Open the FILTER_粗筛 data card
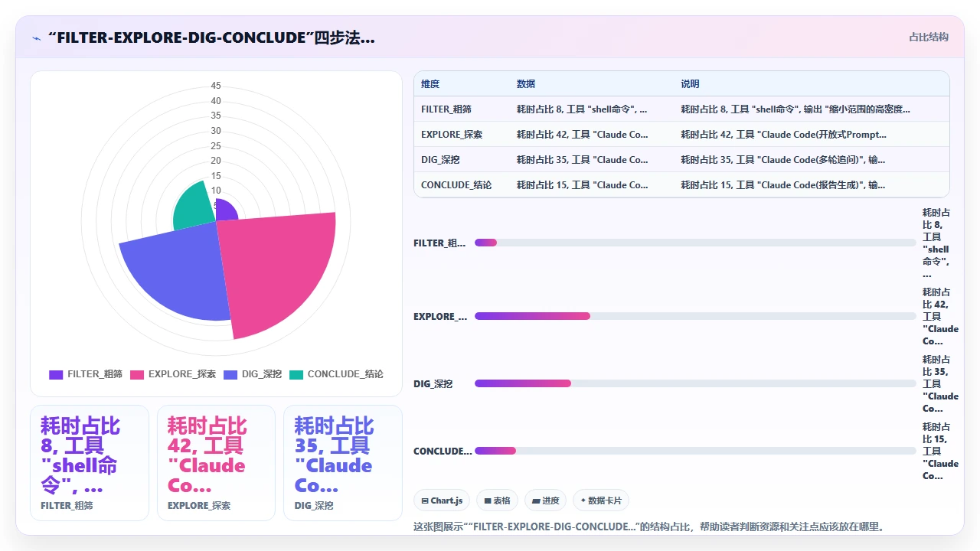Viewport: 980px width, 551px height. (90, 463)
